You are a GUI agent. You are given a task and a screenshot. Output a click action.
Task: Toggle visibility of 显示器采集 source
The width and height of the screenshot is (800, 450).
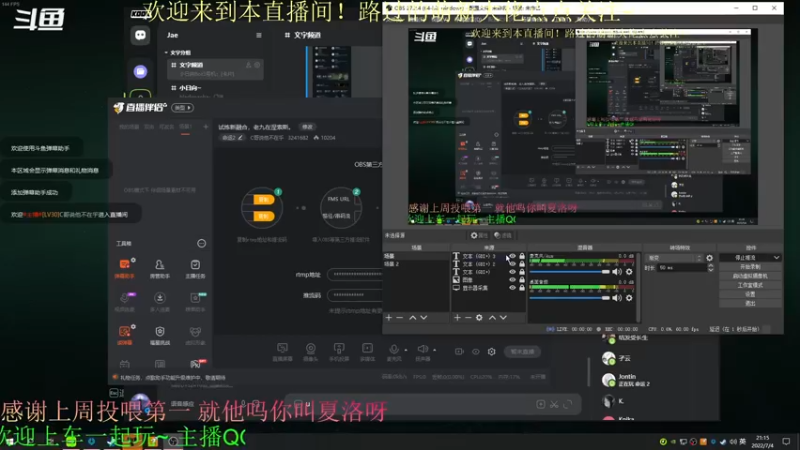(512, 288)
